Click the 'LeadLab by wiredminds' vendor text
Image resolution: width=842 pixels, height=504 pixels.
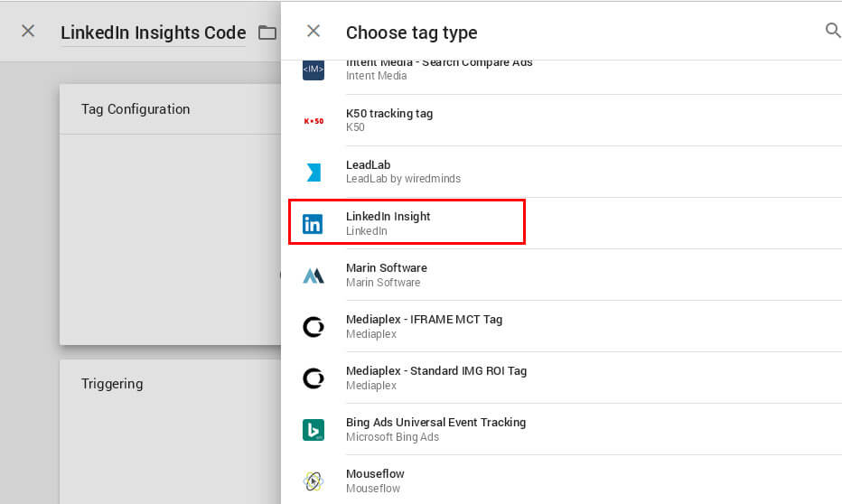pyautogui.click(x=403, y=179)
